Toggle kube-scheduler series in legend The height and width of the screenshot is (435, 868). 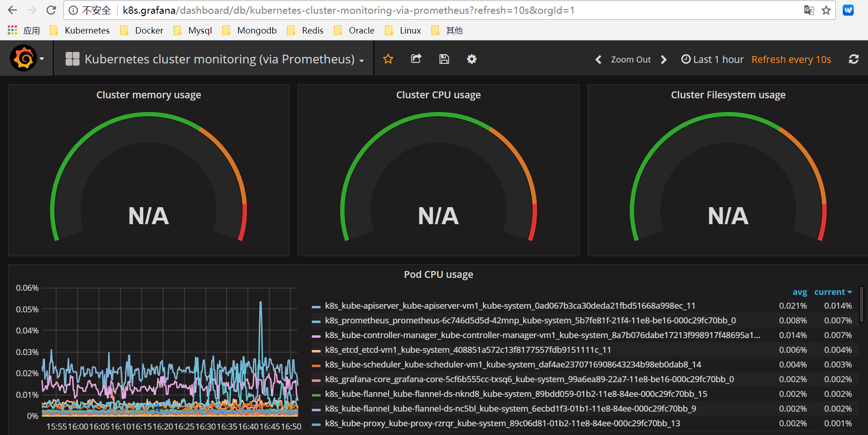[513, 365]
